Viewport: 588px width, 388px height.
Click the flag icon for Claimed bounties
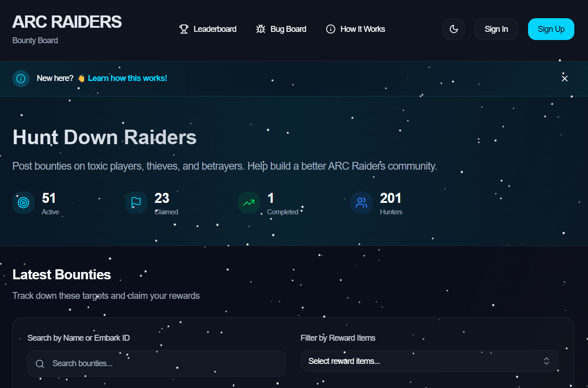click(x=136, y=202)
